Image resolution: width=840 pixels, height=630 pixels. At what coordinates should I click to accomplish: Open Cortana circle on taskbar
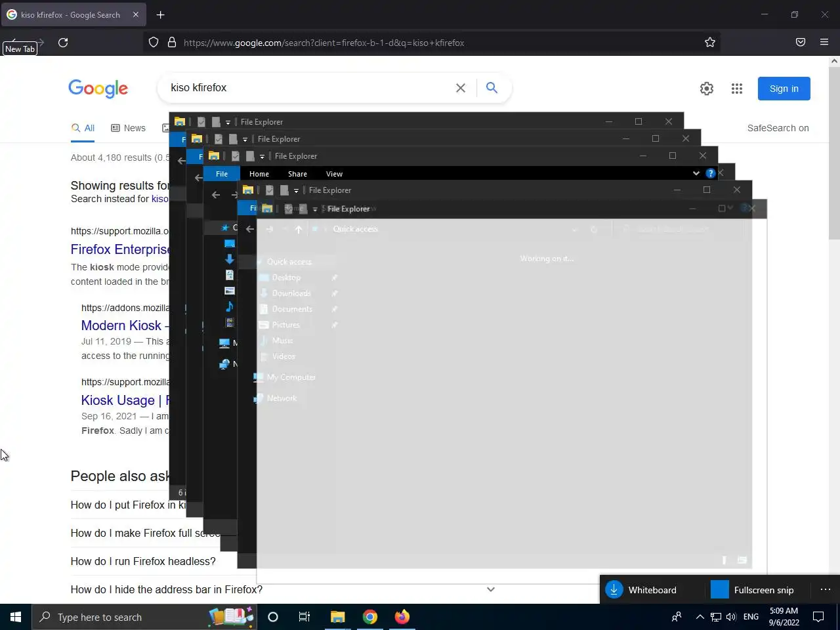click(x=273, y=617)
